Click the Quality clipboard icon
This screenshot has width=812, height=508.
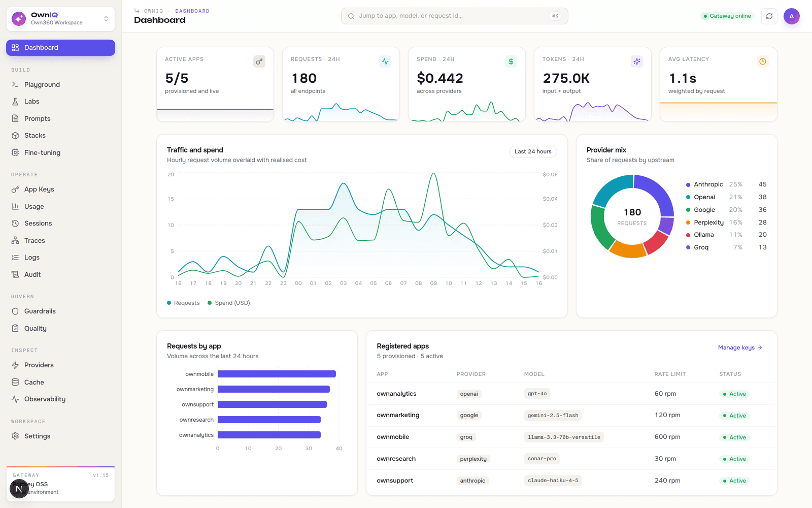[15, 329]
